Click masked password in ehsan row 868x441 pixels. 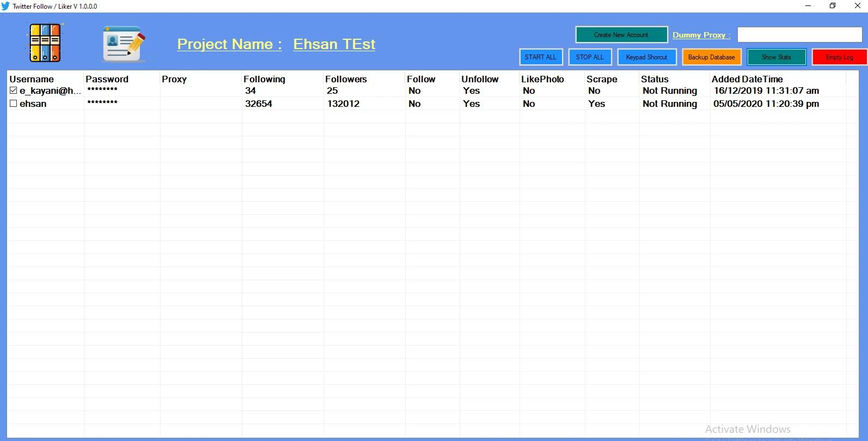[102, 102]
